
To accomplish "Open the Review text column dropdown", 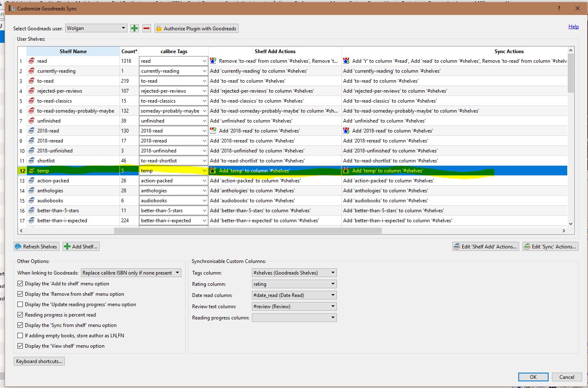I will pyautogui.click(x=294, y=307).
